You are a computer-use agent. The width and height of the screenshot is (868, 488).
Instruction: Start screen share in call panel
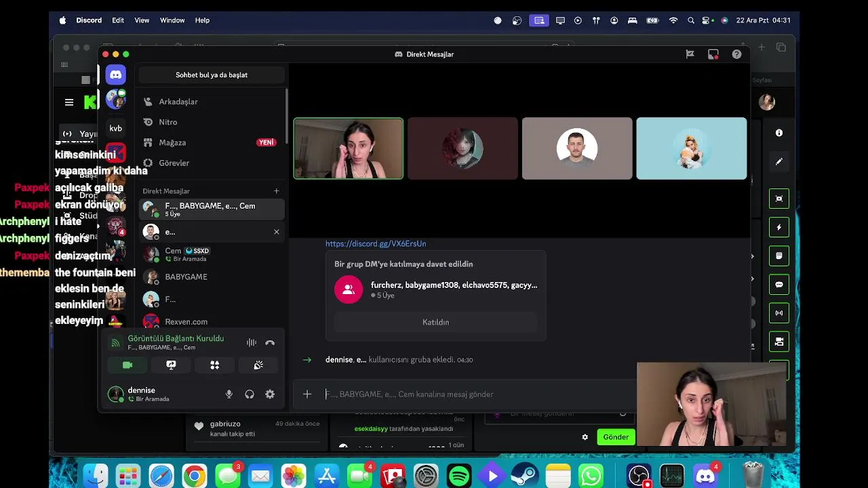[171, 365]
